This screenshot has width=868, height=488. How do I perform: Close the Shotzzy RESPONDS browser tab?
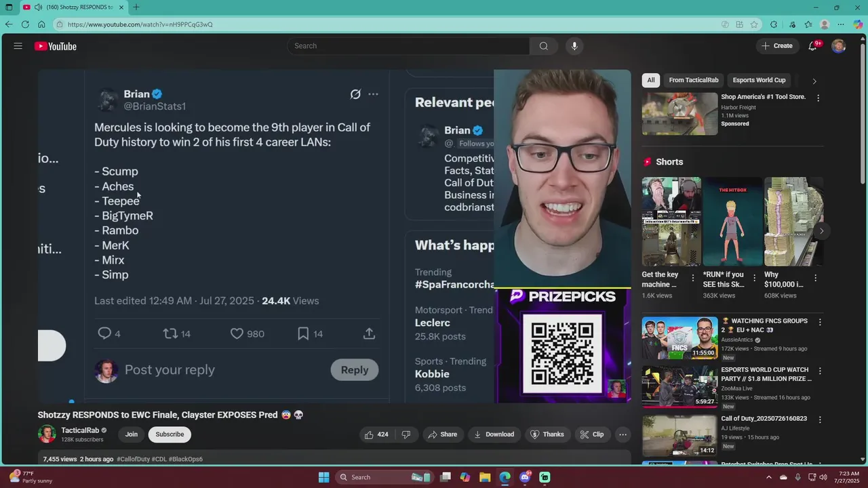click(122, 7)
